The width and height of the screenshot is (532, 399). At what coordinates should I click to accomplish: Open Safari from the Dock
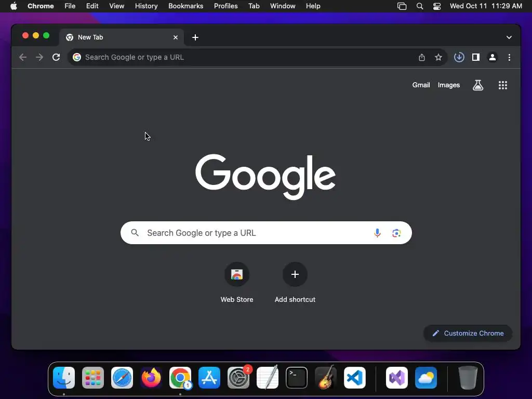coord(122,378)
